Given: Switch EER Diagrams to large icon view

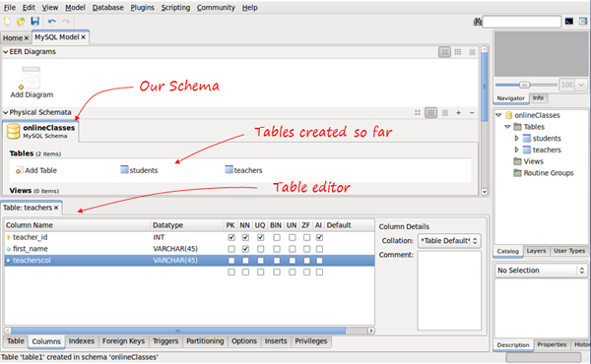Looking at the screenshot, I should [445, 52].
